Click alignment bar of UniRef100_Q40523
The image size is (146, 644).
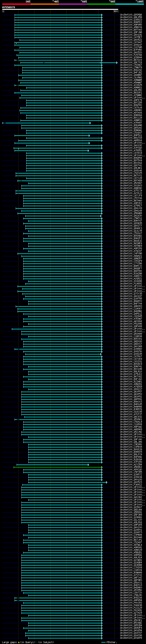coord(68,482)
